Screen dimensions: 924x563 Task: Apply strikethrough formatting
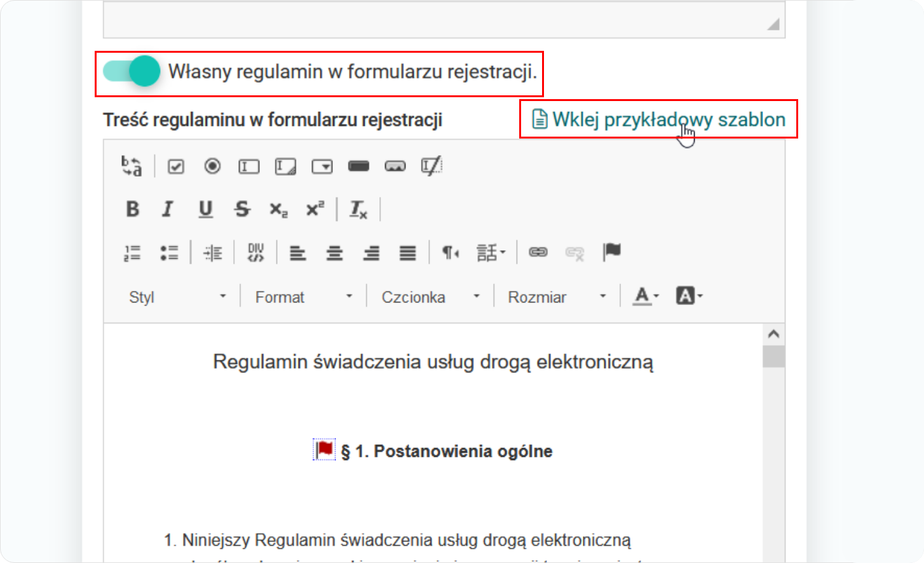pyautogui.click(x=241, y=209)
